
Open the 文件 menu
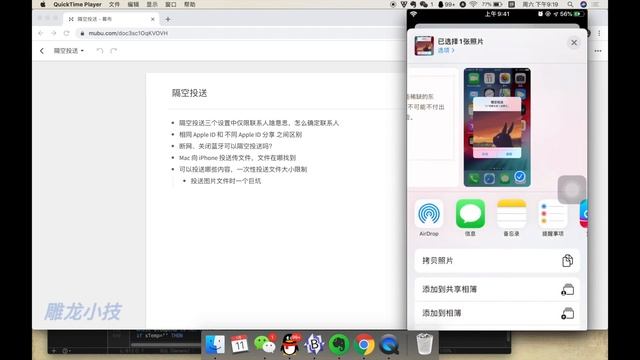point(114,4)
